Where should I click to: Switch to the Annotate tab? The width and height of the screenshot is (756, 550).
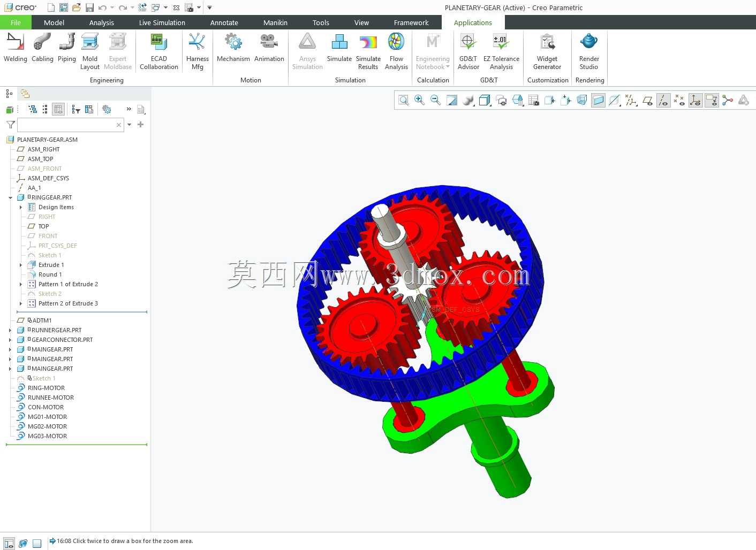tap(224, 22)
